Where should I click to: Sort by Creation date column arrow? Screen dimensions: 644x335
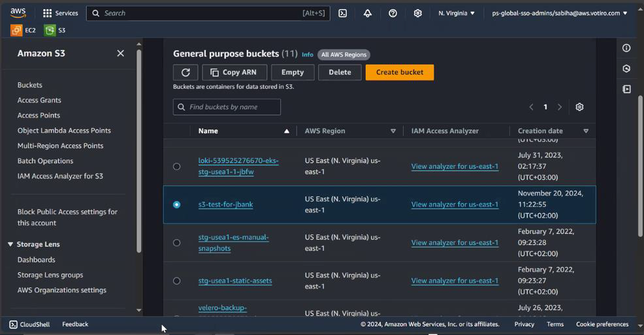click(586, 131)
